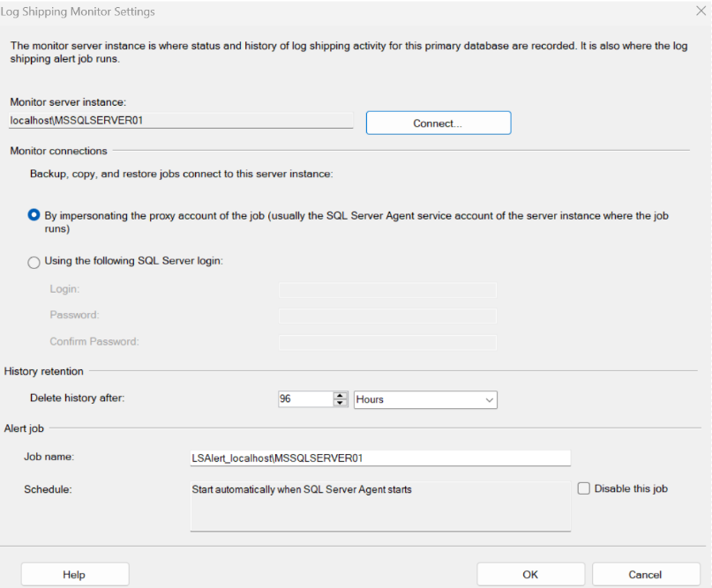Open the Hours time unit dropdown
The height and width of the screenshot is (588, 712).
coord(426,399)
